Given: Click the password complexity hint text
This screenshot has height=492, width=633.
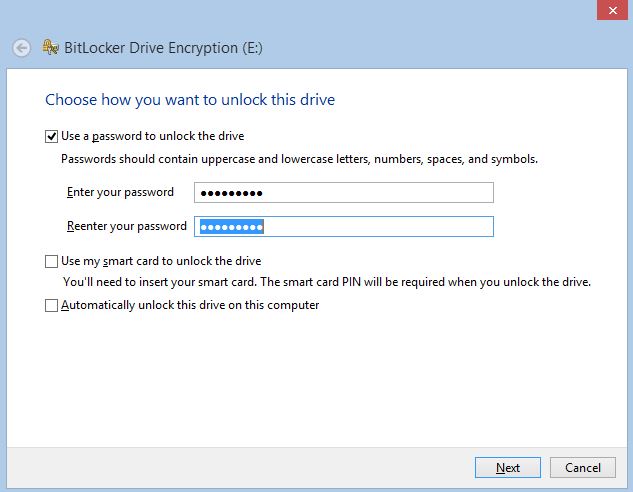Looking at the screenshot, I should (x=299, y=159).
